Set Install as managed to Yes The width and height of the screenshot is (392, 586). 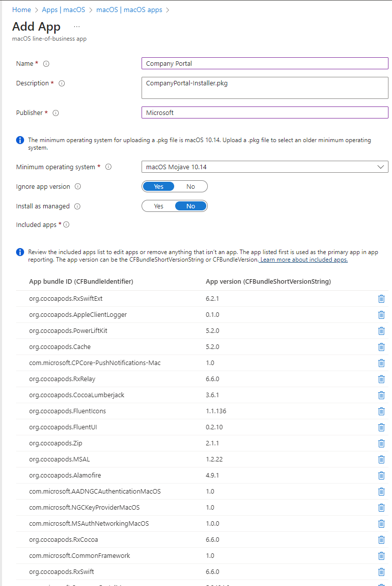[159, 206]
